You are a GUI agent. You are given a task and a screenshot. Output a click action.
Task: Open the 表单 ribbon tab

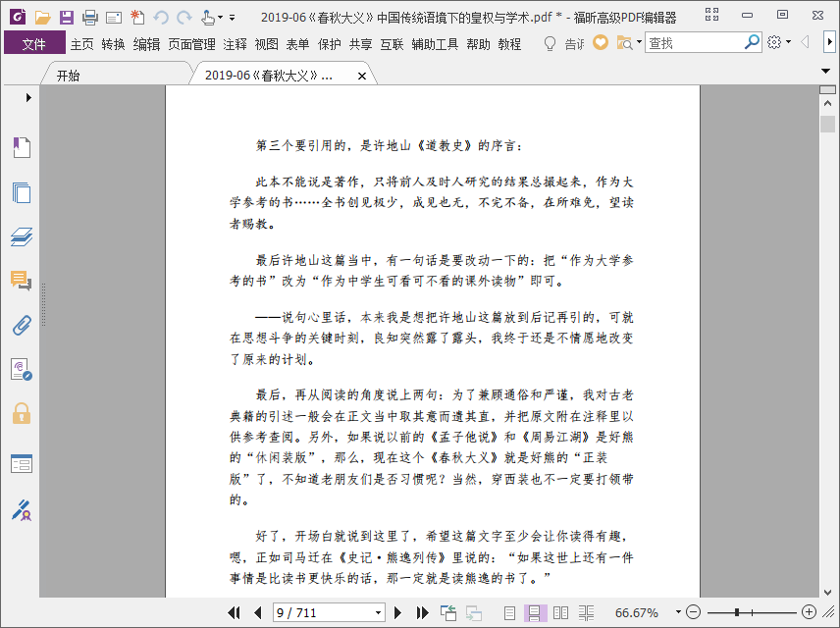point(297,44)
